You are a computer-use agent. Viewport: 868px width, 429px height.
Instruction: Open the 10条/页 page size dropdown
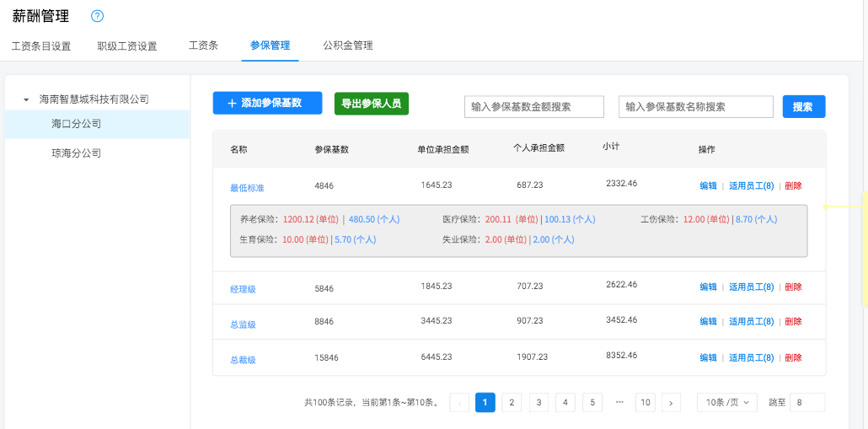(726, 403)
